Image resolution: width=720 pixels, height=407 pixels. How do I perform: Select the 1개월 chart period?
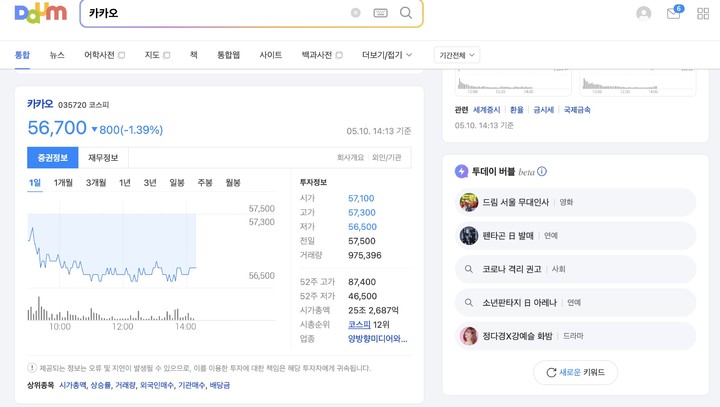pyautogui.click(x=63, y=183)
